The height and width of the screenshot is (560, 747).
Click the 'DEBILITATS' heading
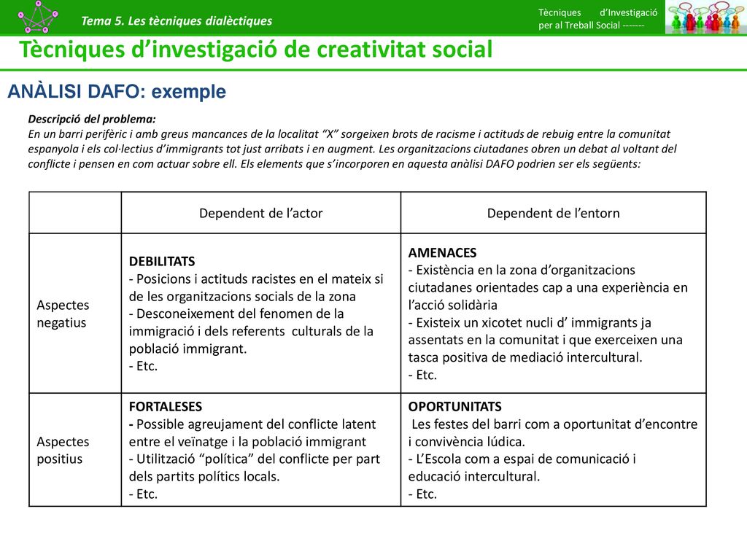[162, 262]
